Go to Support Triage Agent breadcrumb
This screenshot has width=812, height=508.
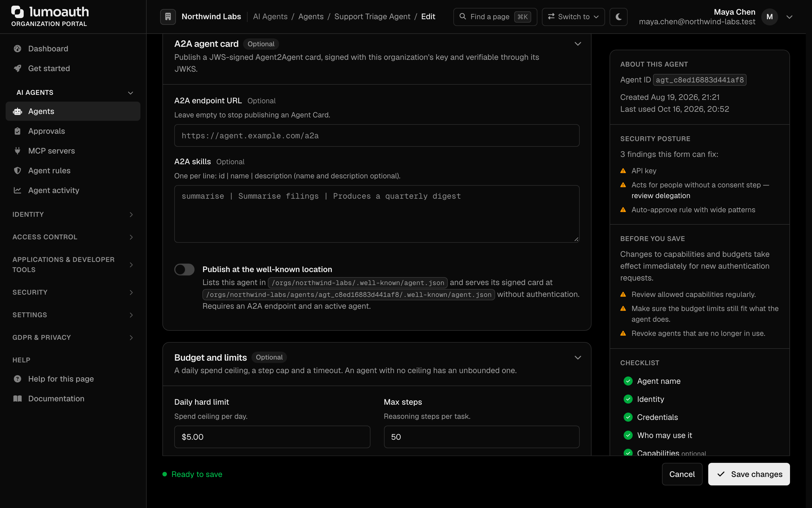(372, 16)
